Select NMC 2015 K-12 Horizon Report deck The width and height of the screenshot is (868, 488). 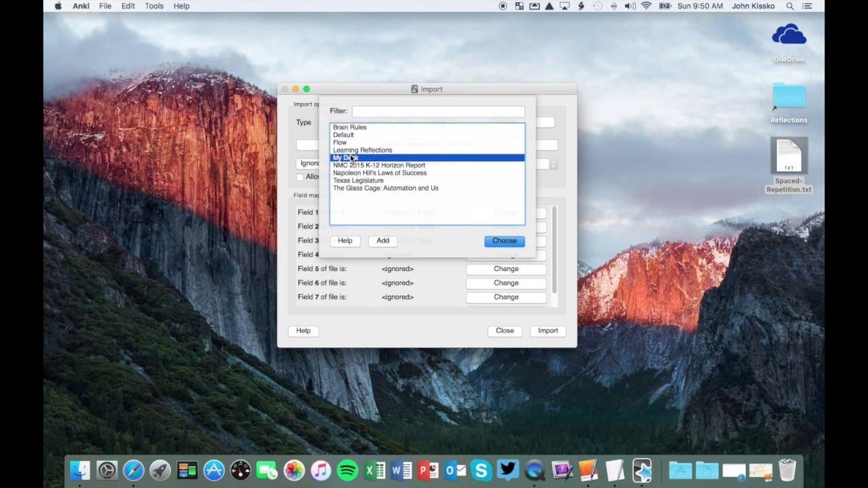427,165
